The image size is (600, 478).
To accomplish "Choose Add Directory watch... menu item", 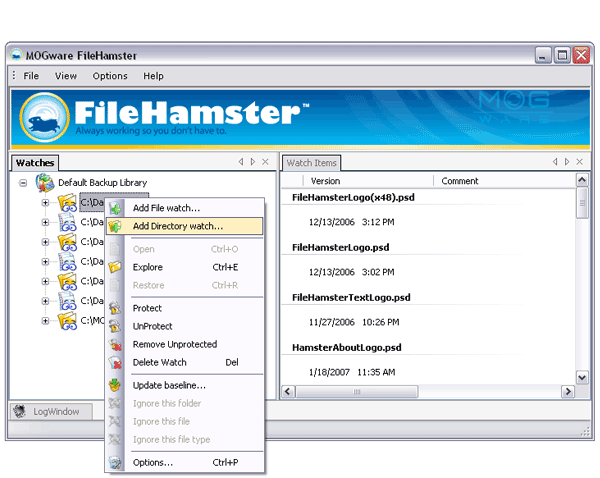I will coord(185,226).
